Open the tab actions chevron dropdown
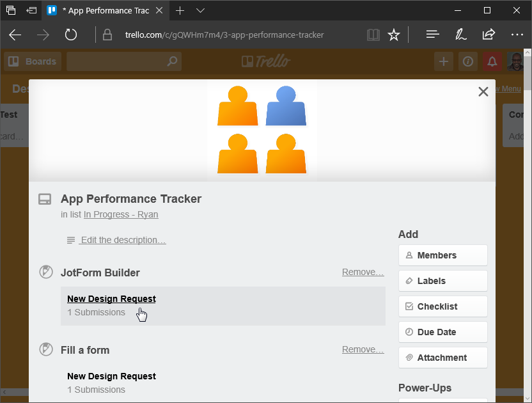 tap(200, 10)
